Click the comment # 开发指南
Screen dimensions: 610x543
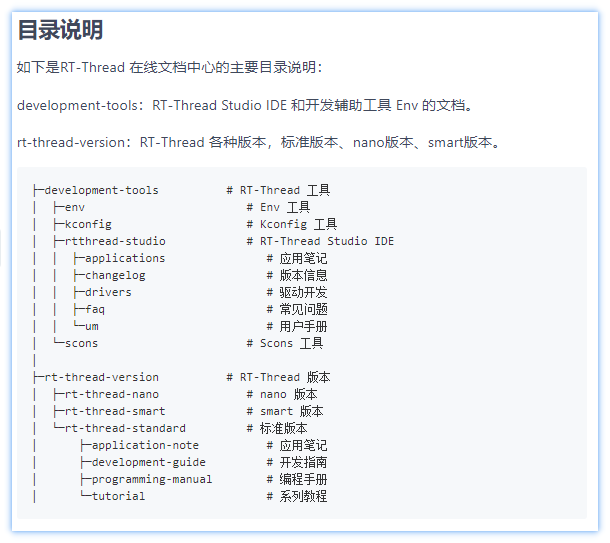tap(297, 462)
